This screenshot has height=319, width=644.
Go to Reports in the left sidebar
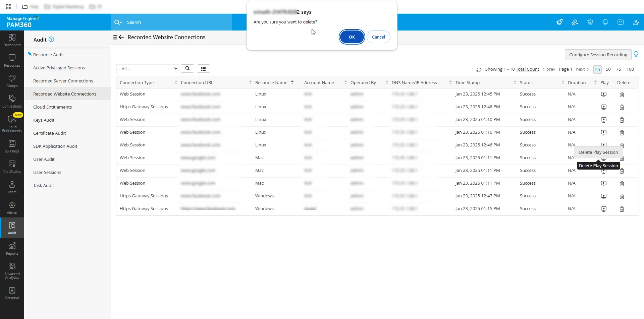[x=12, y=249]
